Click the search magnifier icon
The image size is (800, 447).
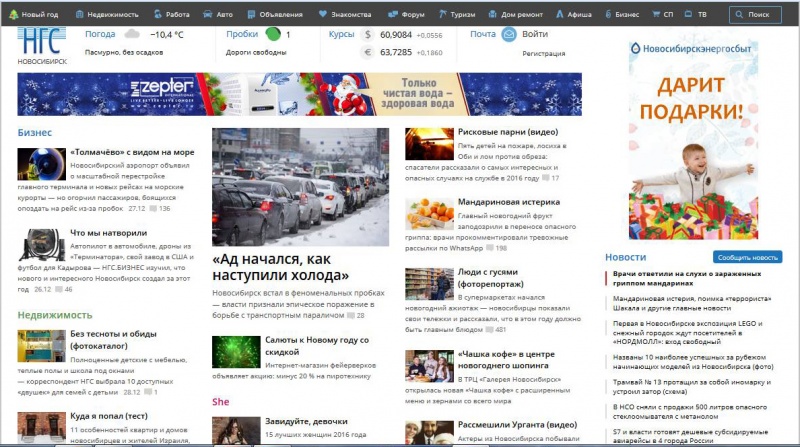pos(740,15)
